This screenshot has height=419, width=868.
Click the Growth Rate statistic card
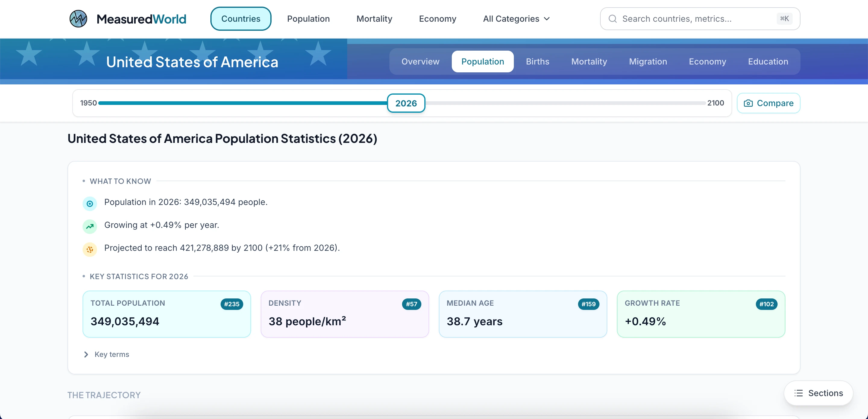point(700,314)
